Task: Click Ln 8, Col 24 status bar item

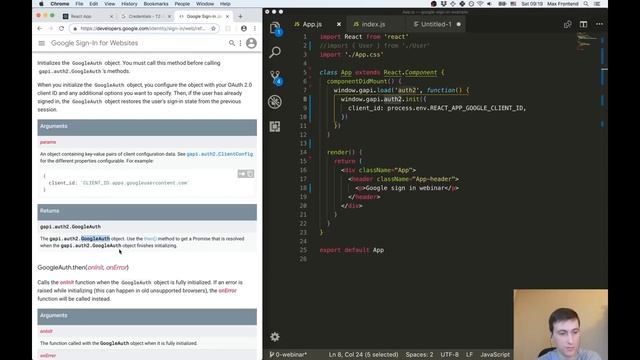Action: 363,354
